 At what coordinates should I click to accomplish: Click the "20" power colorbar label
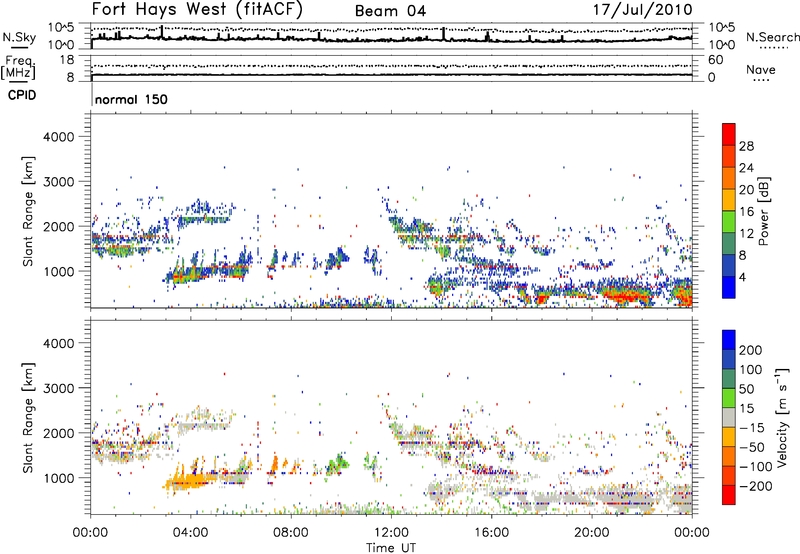(746, 190)
